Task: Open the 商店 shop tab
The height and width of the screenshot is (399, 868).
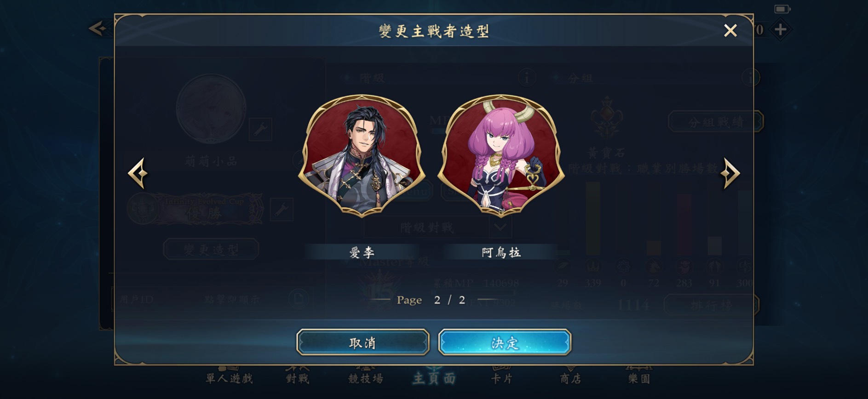Action: [x=570, y=378]
